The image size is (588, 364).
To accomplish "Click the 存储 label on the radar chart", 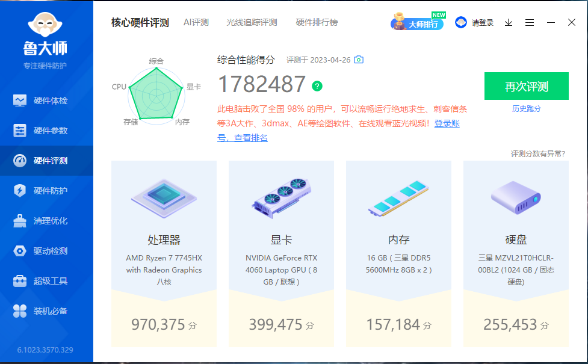I will pyautogui.click(x=131, y=122).
